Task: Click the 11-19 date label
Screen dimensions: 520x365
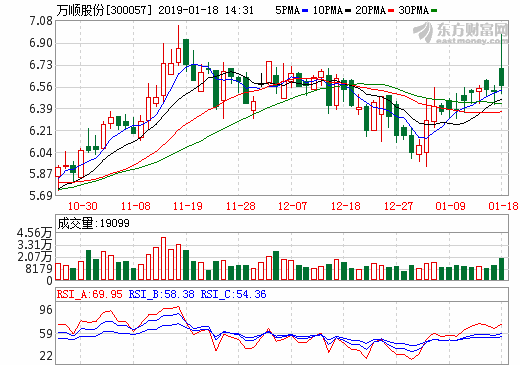Action: point(188,206)
